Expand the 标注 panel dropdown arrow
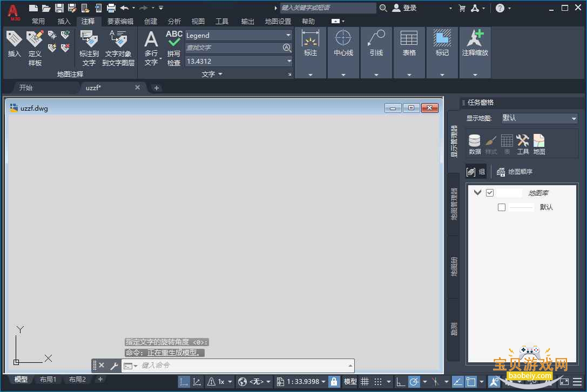This screenshot has height=392, width=587. pos(311,75)
